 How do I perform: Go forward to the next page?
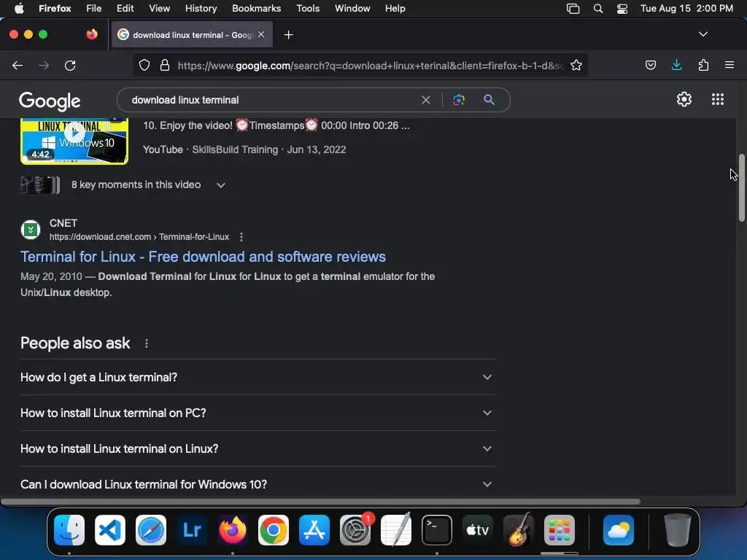click(43, 65)
